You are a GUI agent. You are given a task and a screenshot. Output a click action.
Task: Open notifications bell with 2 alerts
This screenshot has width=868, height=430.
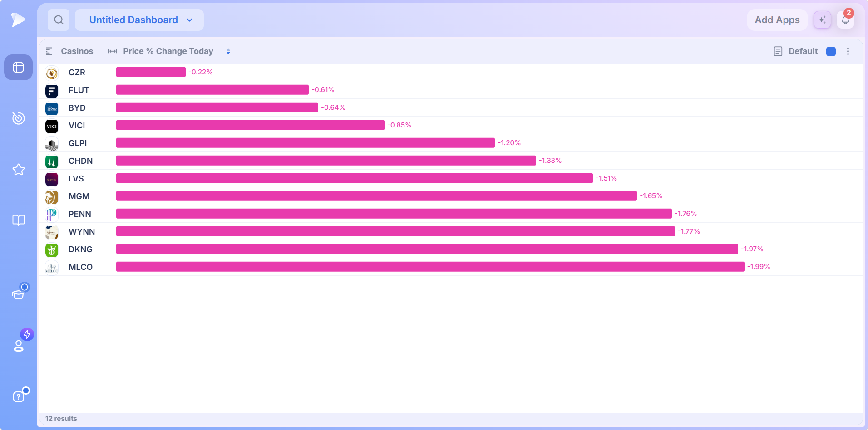(845, 20)
